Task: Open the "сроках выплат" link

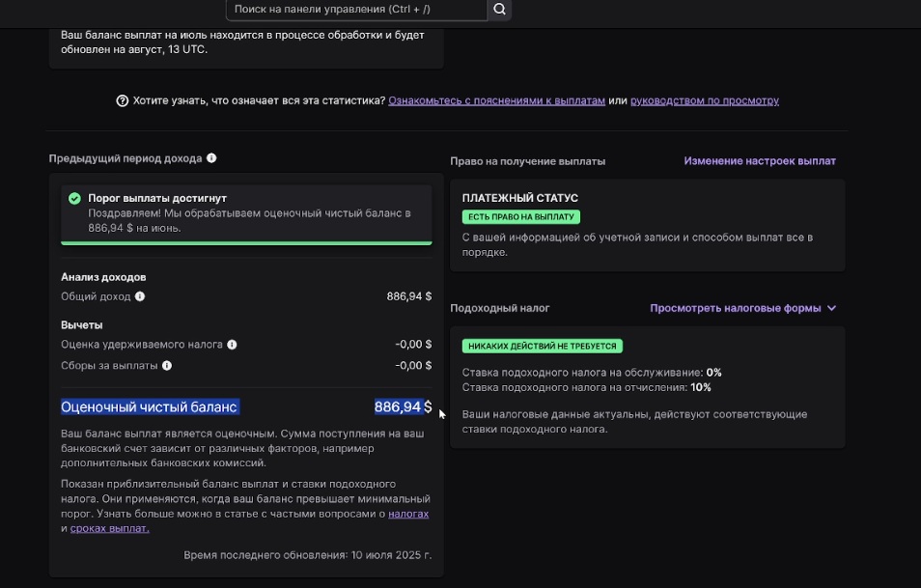Action: [x=110, y=528]
